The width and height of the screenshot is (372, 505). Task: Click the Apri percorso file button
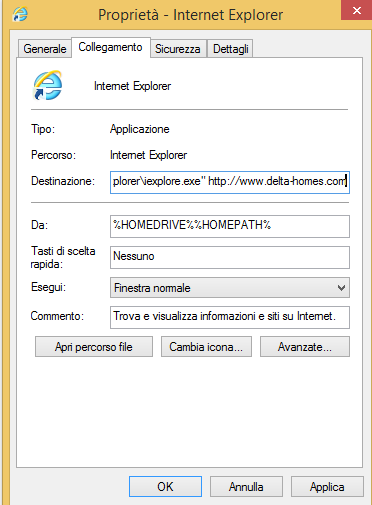(x=94, y=347)
